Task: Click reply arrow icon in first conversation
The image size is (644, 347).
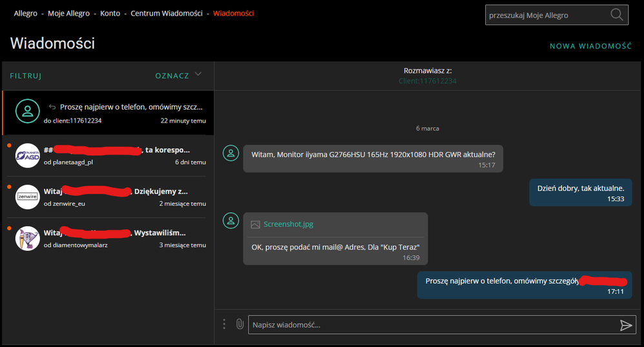Action: tap(52, 107)
